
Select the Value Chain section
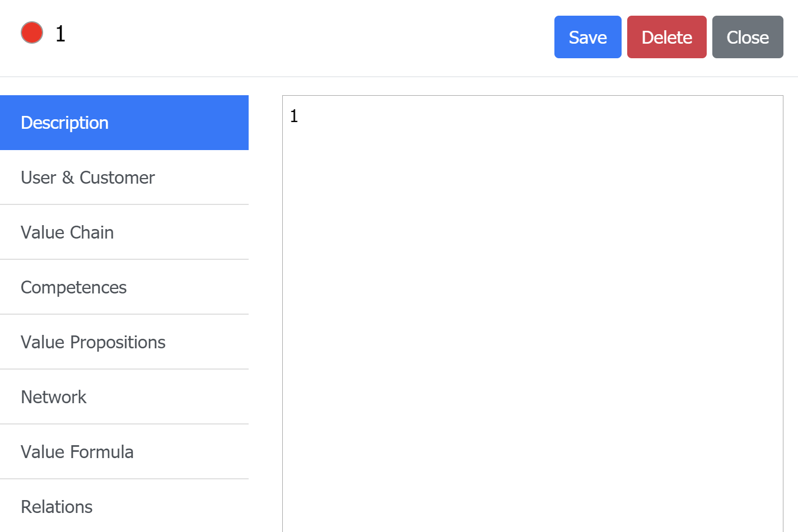[124, 232]
